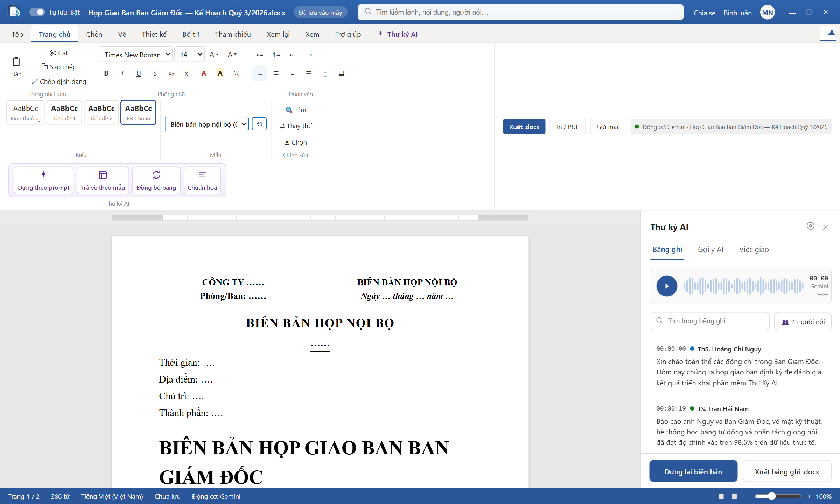Screen dimensions: 840x504
Task: Apply subscript formatting
Action: pos(171,73)
